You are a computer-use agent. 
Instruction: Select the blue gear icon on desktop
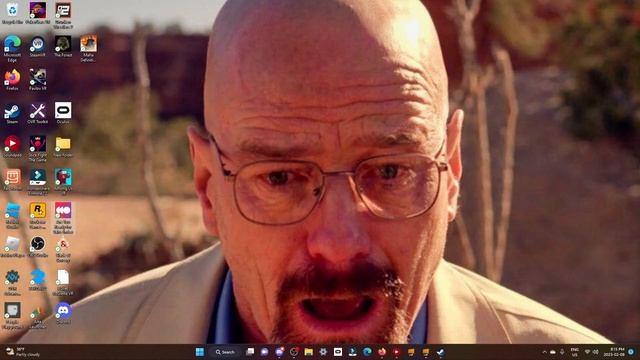coord(12,282)
